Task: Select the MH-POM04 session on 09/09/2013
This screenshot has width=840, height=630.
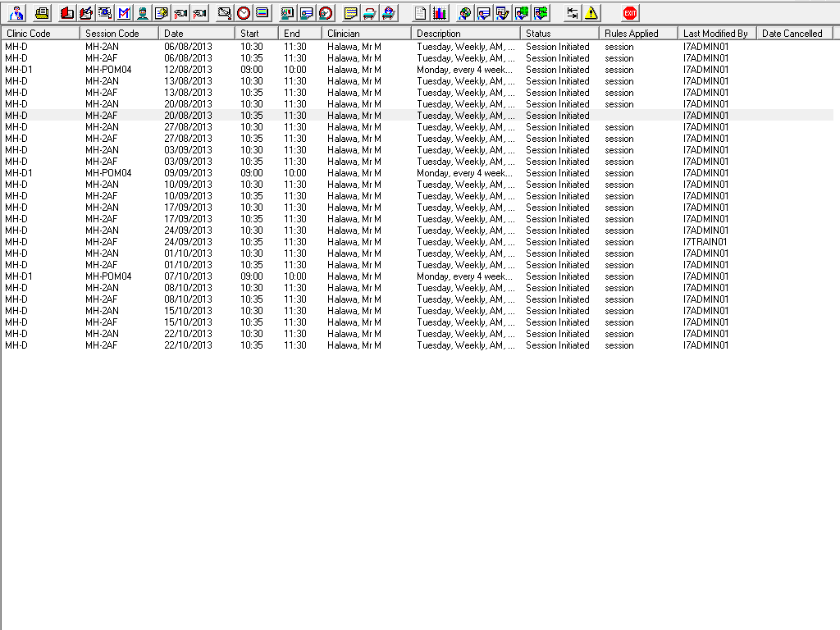Action: click(x=418, y=173)
